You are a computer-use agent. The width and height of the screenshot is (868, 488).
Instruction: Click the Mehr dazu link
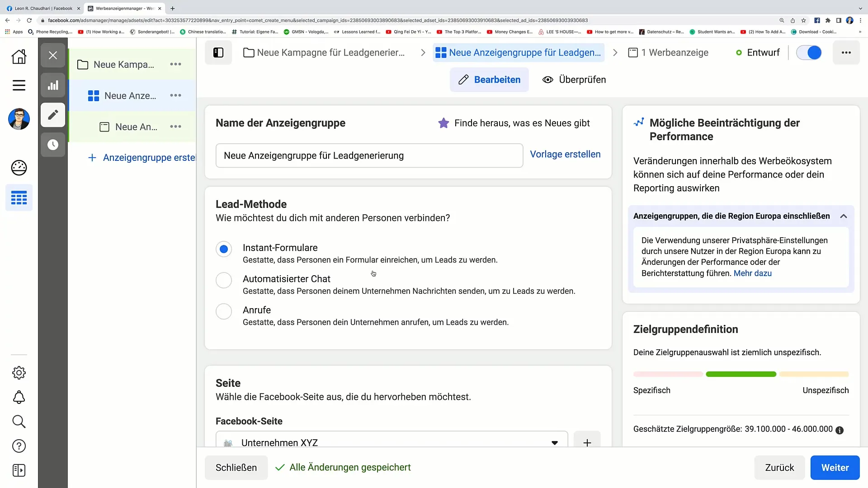tap(753, 273)
